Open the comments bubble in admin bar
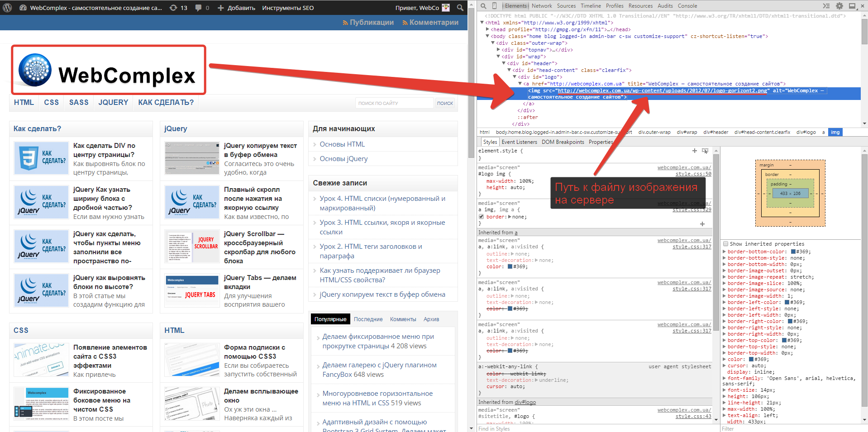868x432 pixels. (202, 8)
